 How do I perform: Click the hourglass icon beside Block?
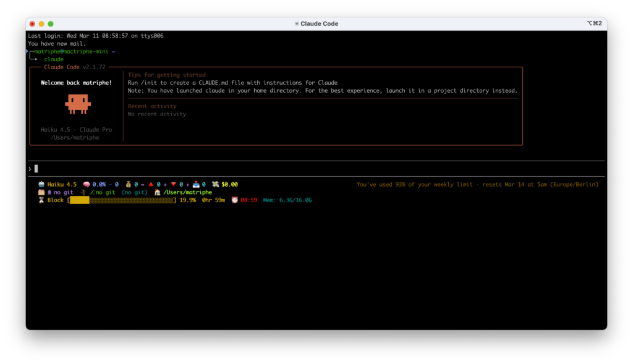(41, 200)
